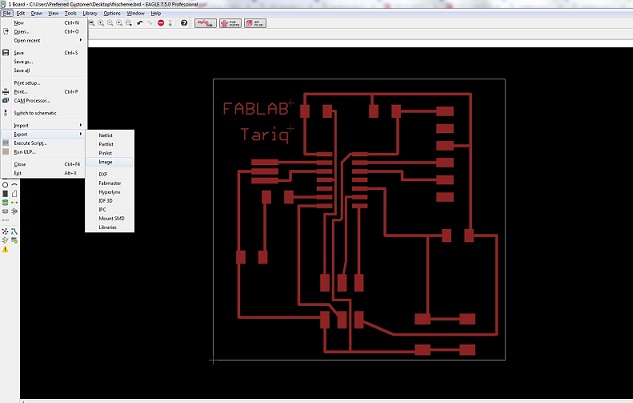Select the Ratsnest tool

click(5, 231)
